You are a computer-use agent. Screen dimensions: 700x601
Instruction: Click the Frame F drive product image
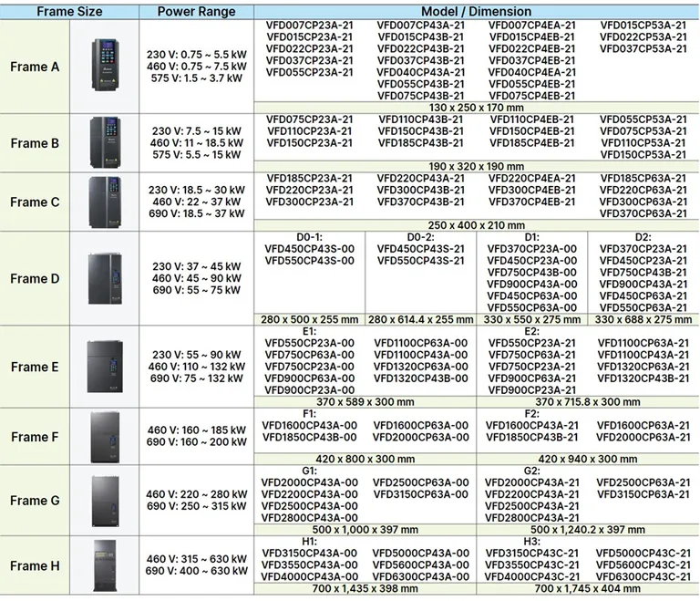pyautogui.click(x=105, y=436)
